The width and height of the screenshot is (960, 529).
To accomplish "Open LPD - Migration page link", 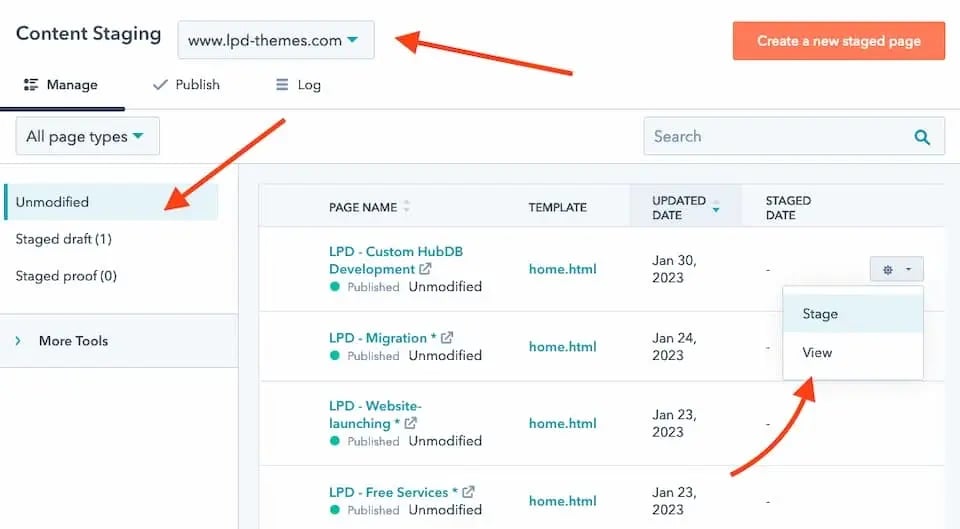I will pyautogui.click(x=383, y=338).
